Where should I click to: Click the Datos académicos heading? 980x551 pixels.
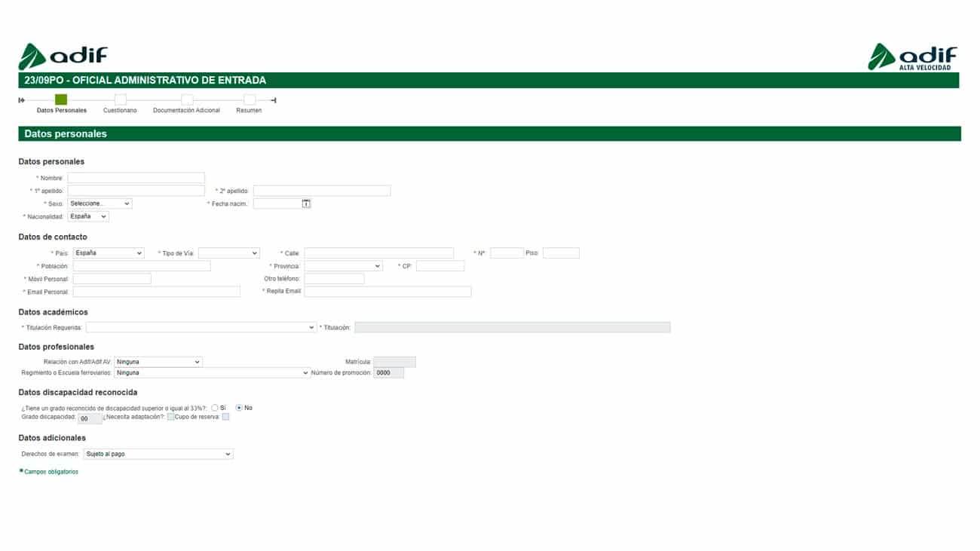(x=53, y=312)
